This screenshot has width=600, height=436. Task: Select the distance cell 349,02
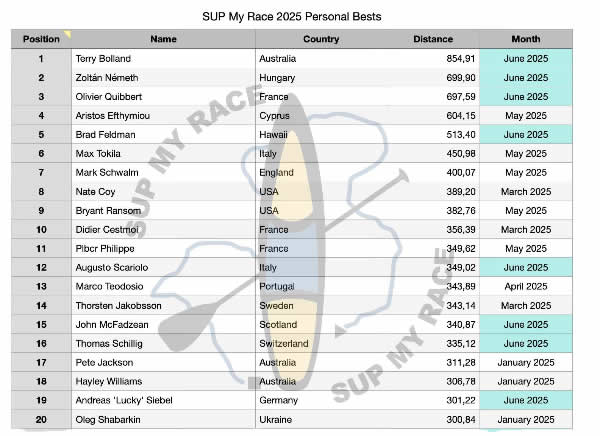[x=454, y=268]
